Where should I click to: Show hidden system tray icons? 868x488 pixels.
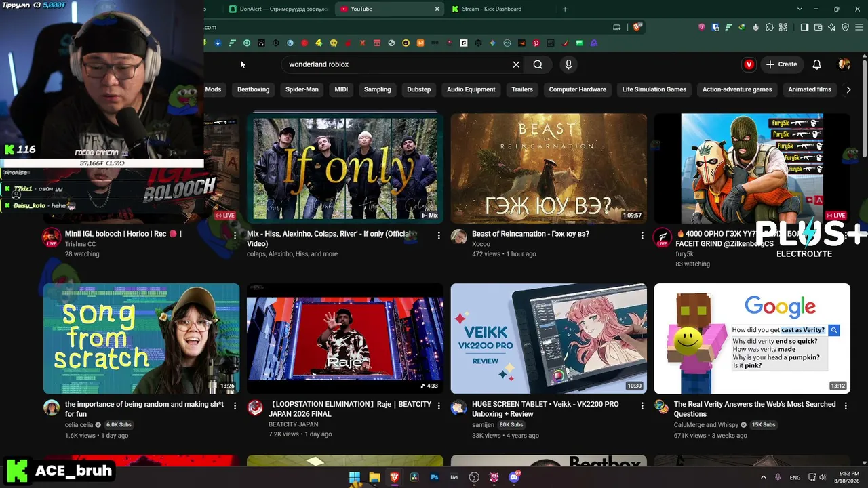[763, 477]
